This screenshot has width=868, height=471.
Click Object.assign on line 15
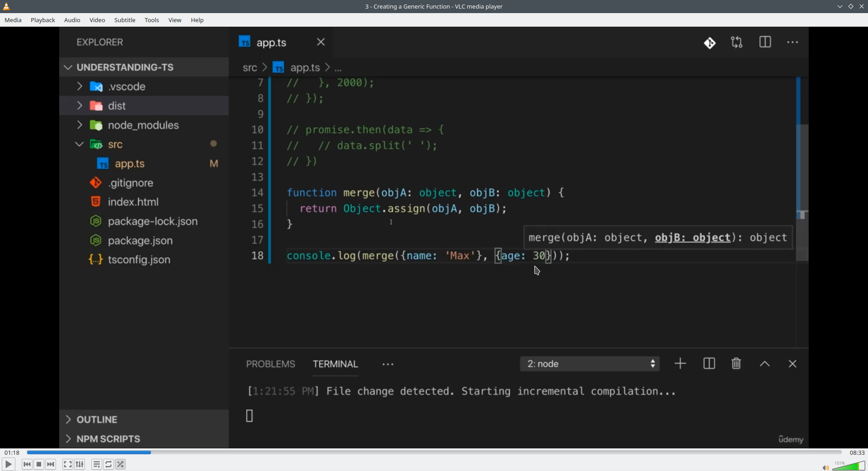point(384,209)
